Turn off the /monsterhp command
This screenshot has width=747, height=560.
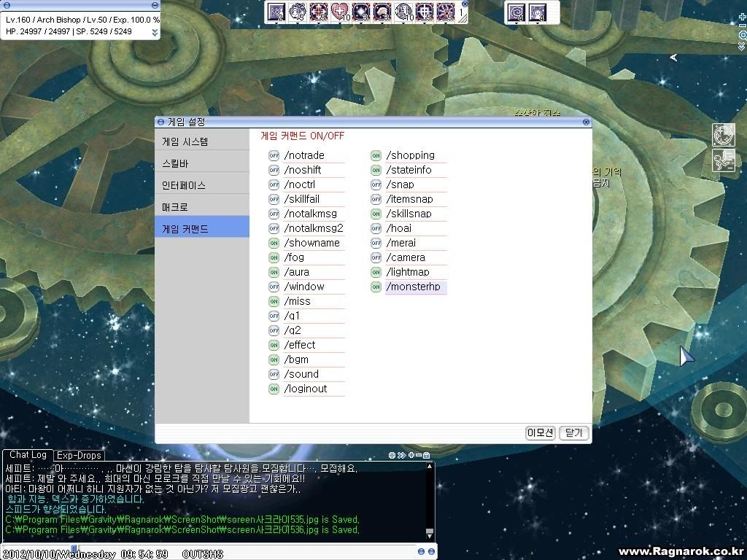point(375,287)
